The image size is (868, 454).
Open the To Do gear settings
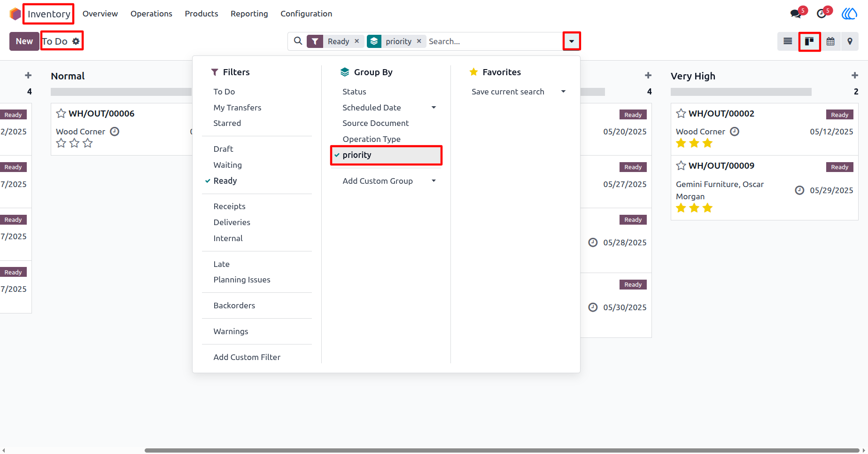pos(76,41)
